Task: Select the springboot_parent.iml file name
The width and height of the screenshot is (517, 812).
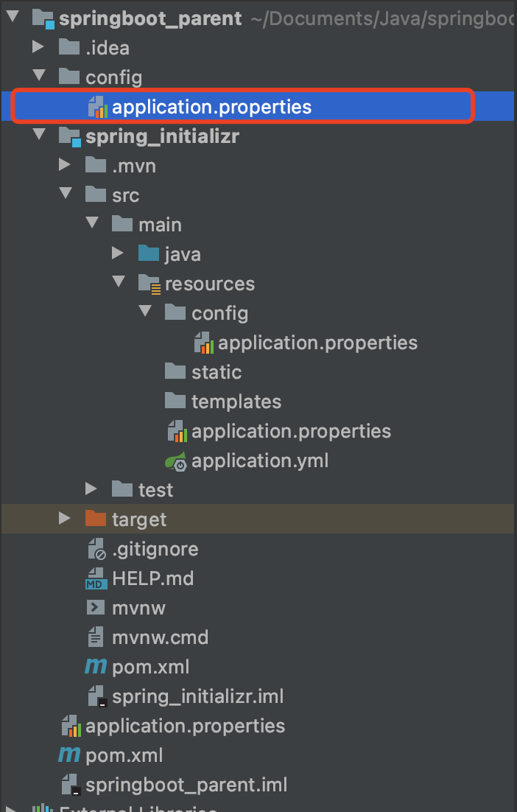Action: click(186, 785)
